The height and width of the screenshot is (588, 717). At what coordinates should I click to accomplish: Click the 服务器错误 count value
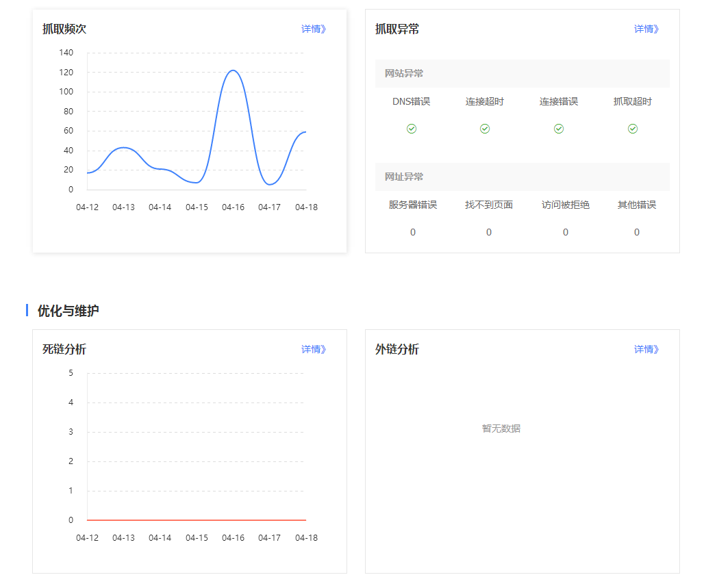point(413,232)
